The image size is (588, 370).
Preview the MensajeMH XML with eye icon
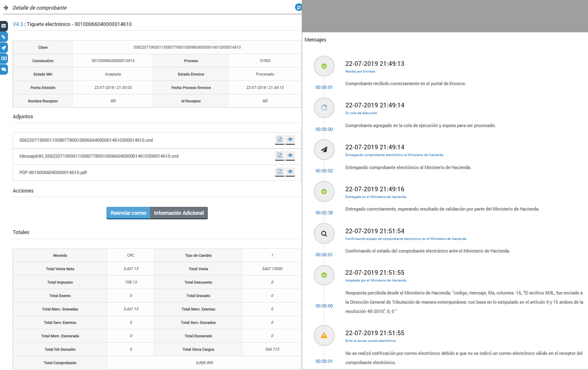click(x=290, y=156)
